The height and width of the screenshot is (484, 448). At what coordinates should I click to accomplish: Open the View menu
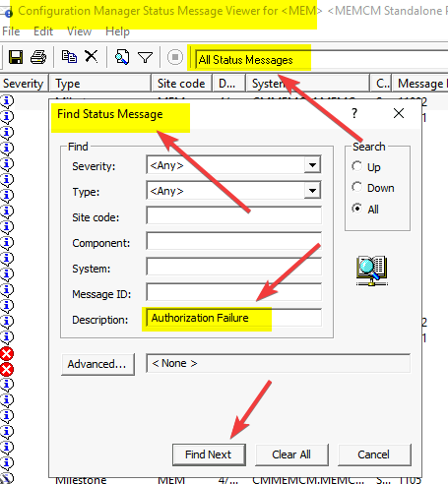pyautogui.click(x=79, y=31)
